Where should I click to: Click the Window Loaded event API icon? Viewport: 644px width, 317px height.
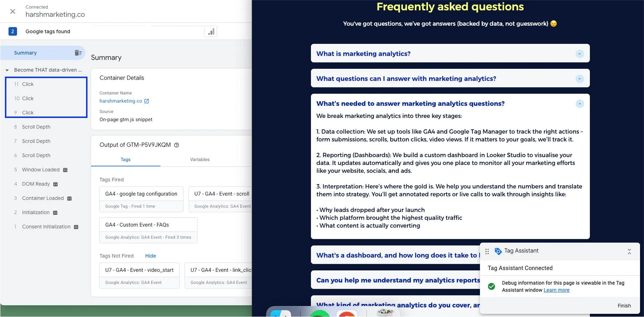[x=65, y=170]
